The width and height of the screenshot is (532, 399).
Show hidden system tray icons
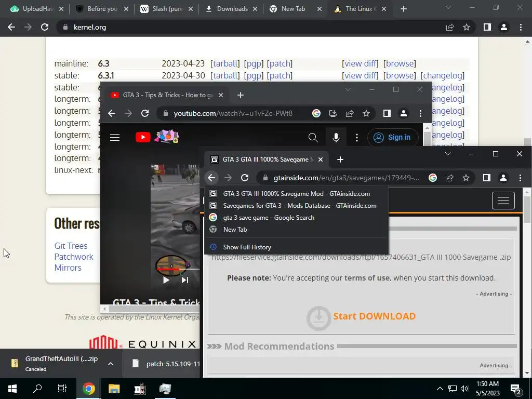click(440, 389)
